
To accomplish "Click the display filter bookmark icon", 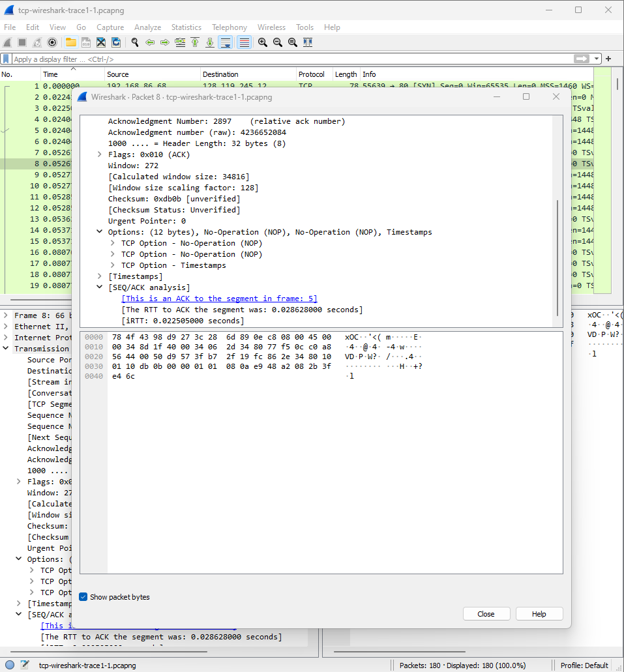I will coord(6,59).
